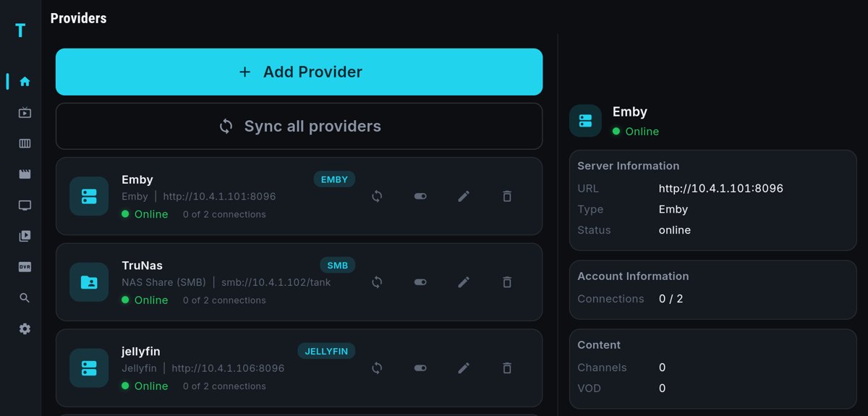Click the Channels count value

pyautogui.click(x=662, y=368)
